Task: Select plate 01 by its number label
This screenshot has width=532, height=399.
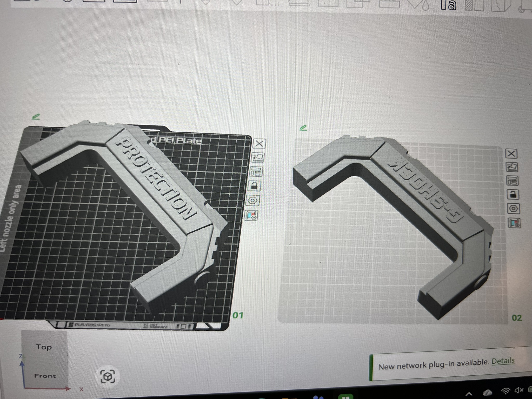Action: [x=238, y=315]
